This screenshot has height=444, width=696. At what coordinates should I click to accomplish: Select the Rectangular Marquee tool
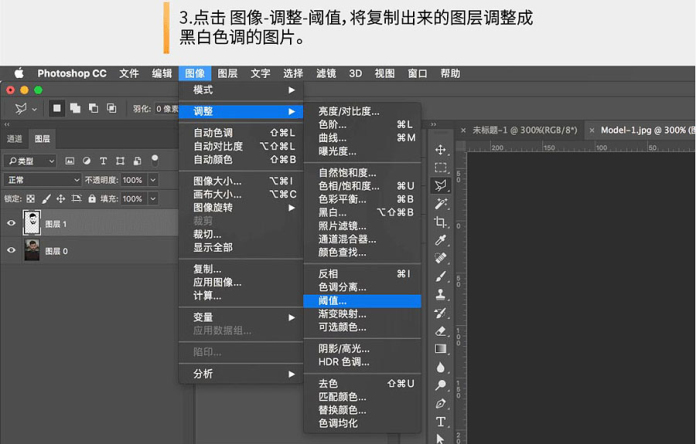pos(440,168)
